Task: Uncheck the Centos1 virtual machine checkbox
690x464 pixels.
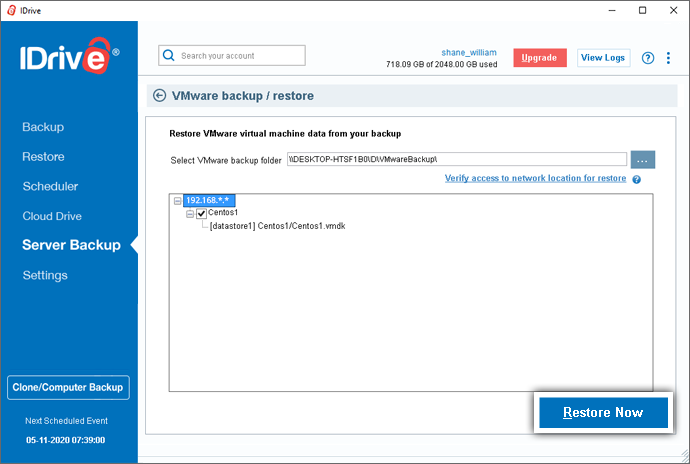Action: [201, 214]
